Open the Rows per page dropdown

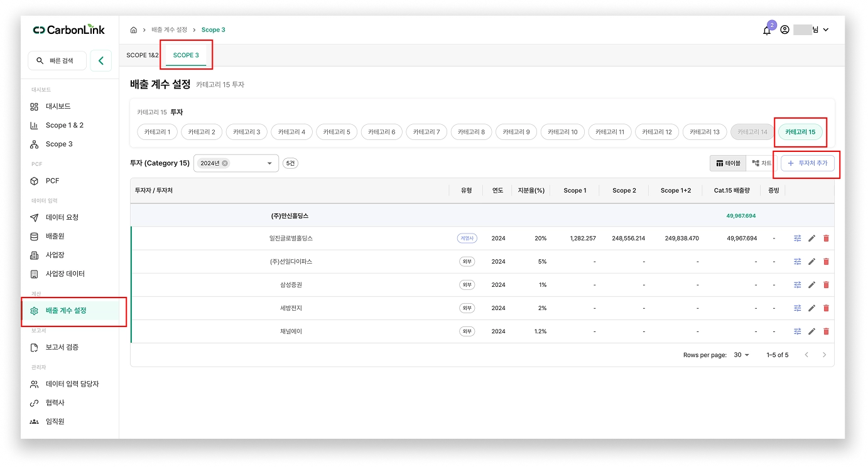click(x=742, y=355)
